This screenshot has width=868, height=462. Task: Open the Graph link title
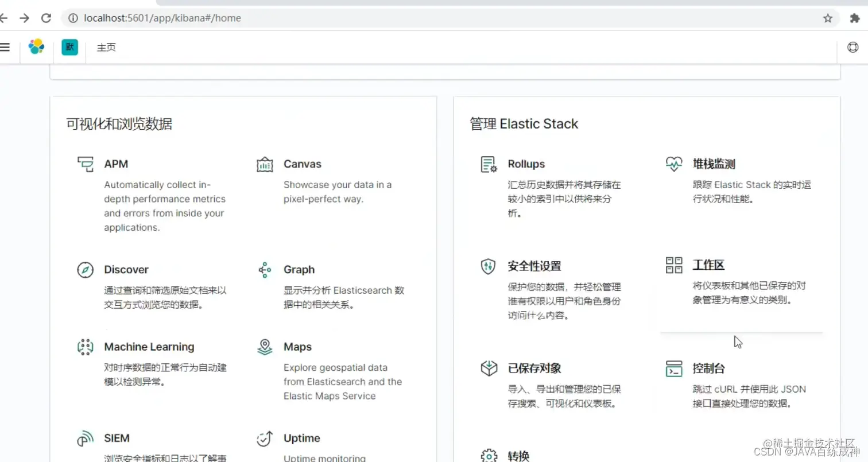299,270
